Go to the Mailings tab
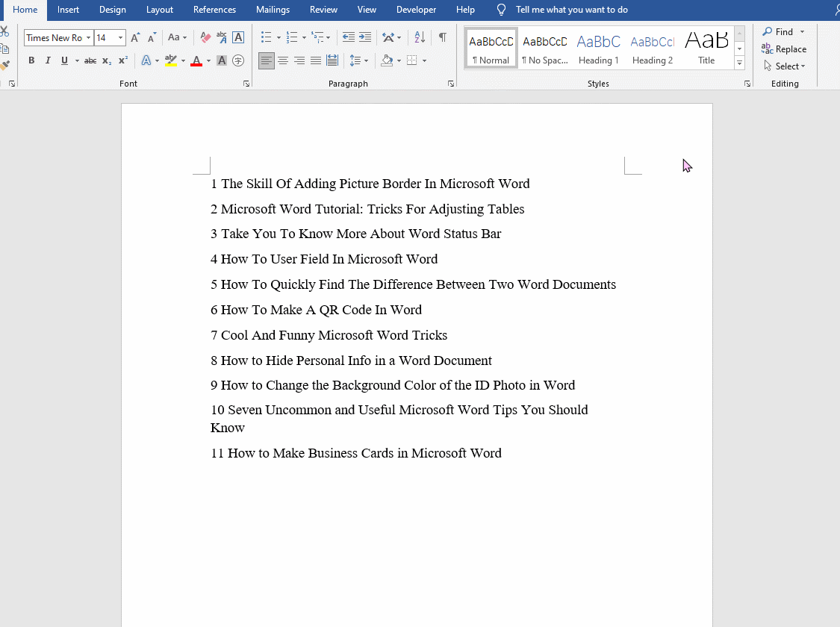This screenshot has width=840, height=627. click(273, 10)
